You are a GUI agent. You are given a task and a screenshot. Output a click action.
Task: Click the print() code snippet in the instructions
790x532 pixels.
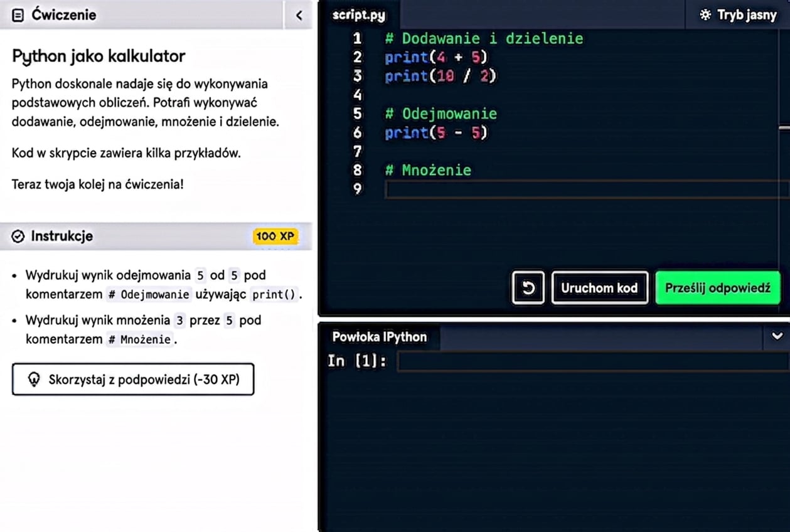(274, 294)
